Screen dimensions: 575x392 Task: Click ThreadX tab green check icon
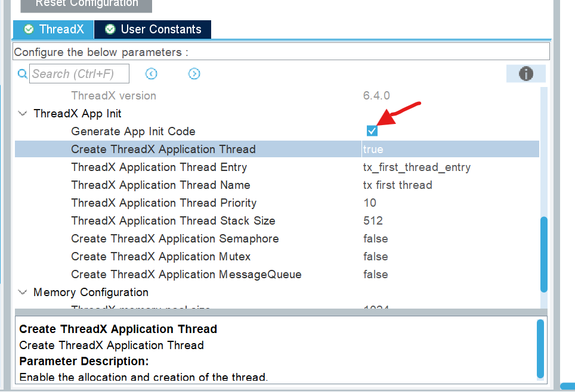29,29
